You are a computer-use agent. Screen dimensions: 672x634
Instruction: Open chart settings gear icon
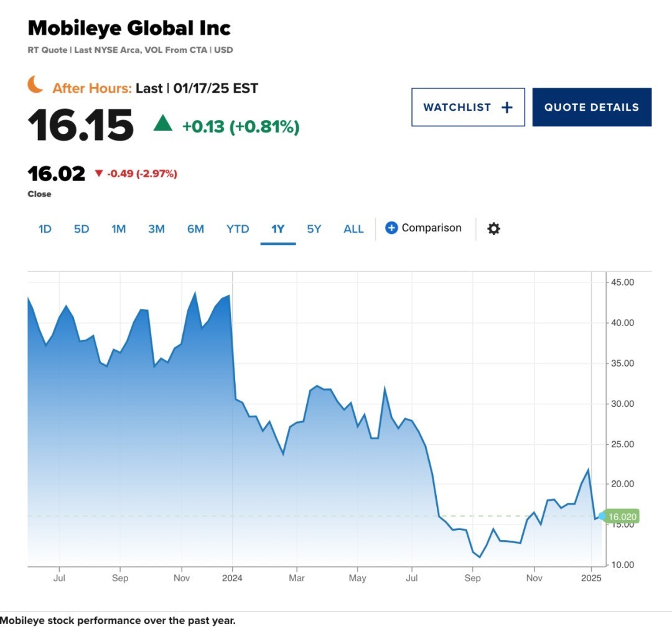pos(493,228)
